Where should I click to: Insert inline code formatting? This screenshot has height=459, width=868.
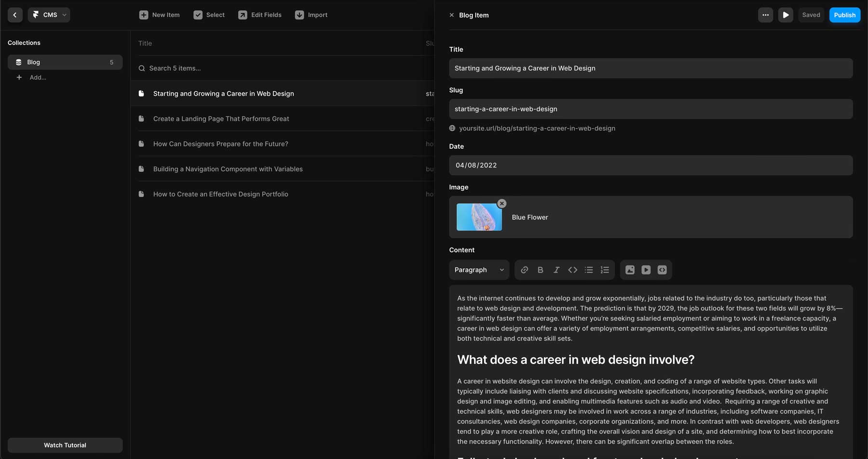click(572, 270)
